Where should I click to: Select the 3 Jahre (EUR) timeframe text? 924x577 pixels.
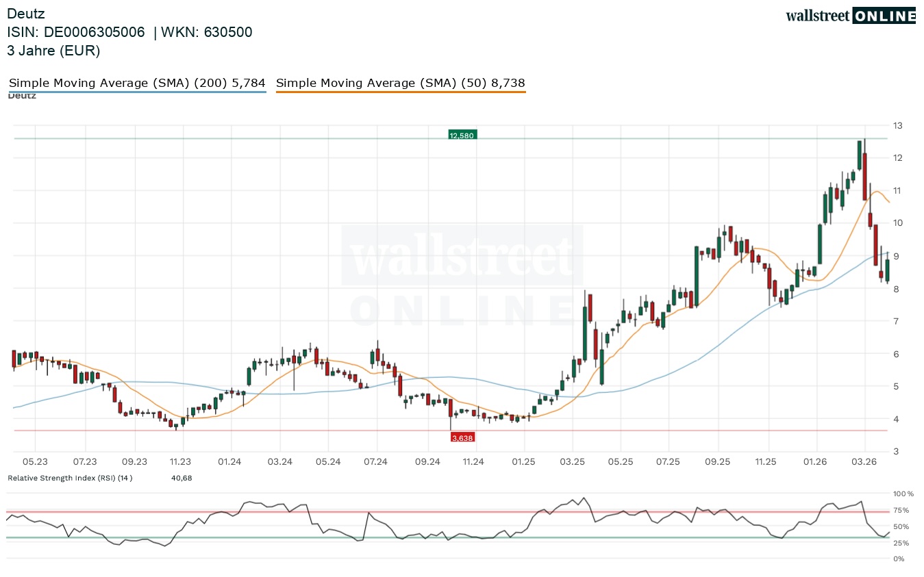tap(53, 50)
